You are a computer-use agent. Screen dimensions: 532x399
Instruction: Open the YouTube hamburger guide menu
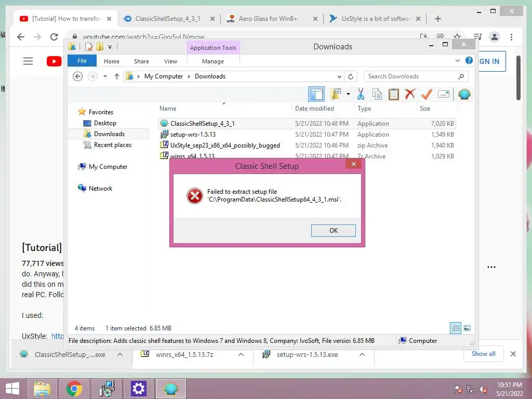coord(28,61)
